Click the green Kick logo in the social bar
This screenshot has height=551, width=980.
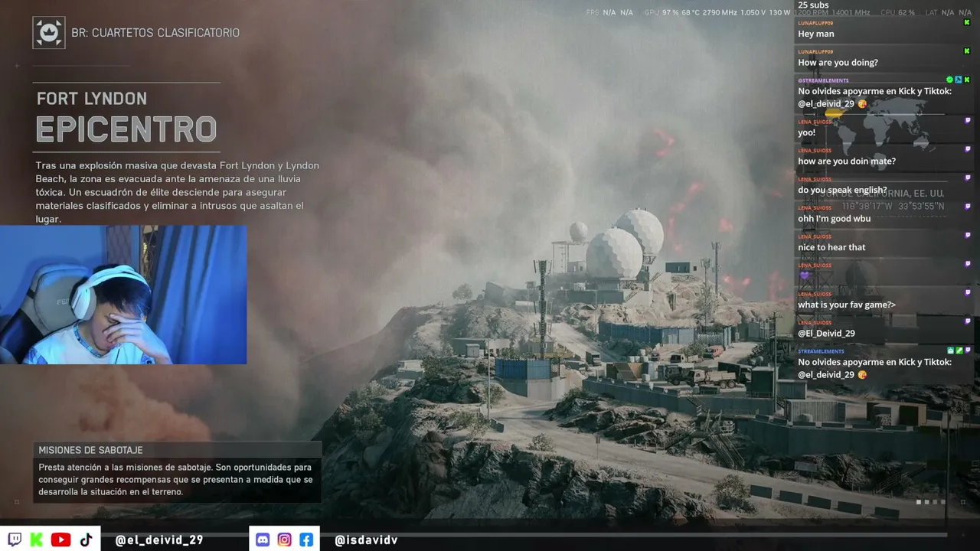37,540
